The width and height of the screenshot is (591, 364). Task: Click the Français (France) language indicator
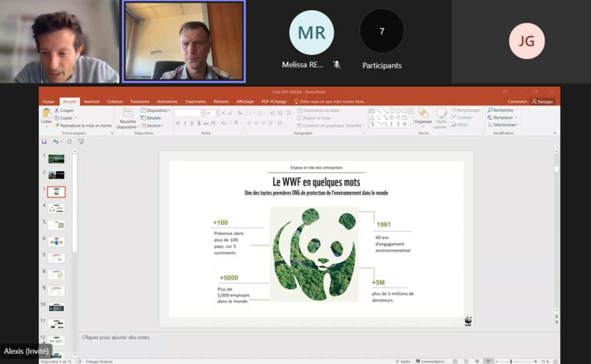(99, 361)
